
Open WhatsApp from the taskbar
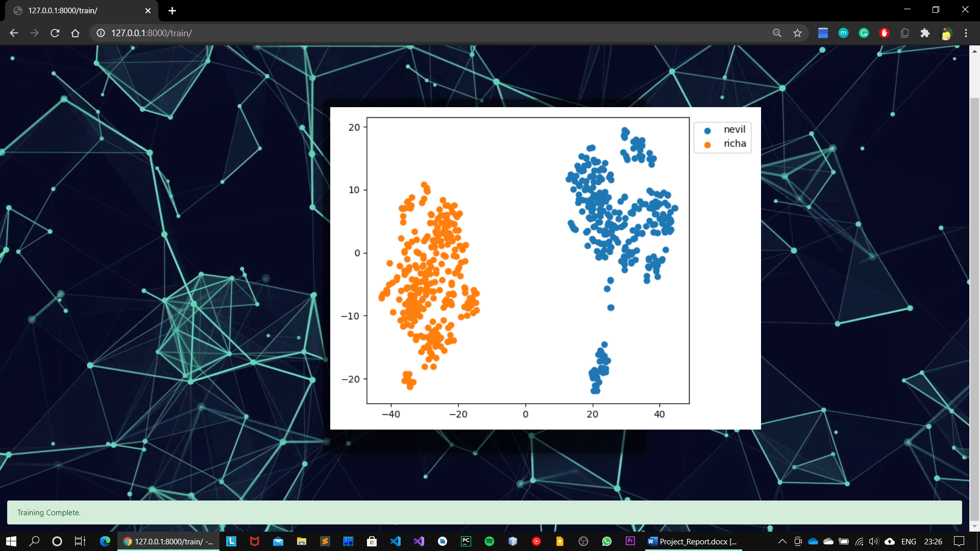[607, 541]
